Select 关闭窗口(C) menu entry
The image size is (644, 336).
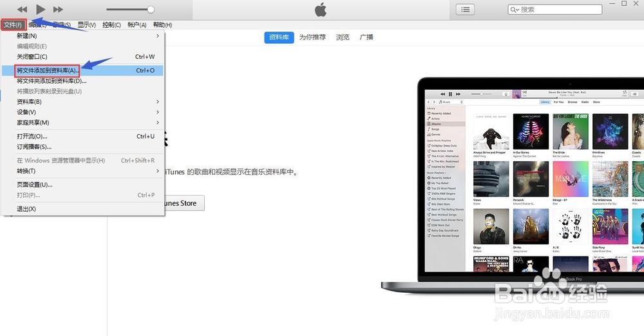[x=82, y=57]
